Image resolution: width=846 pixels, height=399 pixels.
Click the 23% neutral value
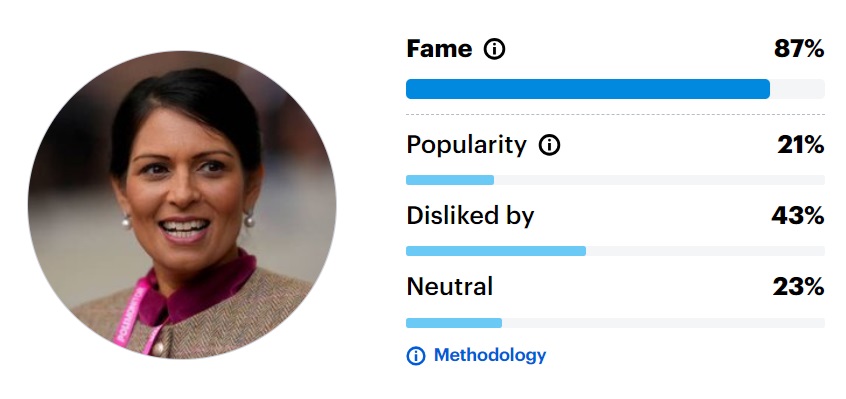(x=798, y=287)
